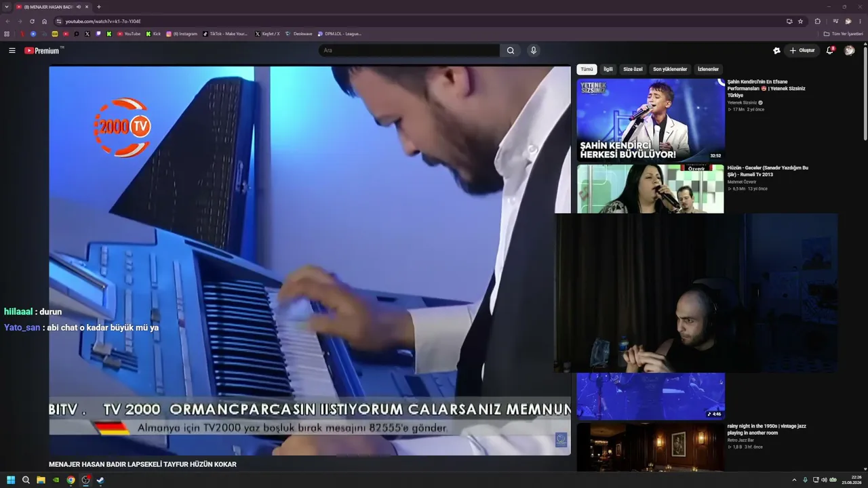This screenshot has height=488, width=868.
Task: Open the rainy night 1950s jazz thumbnail
Action: 651,447
